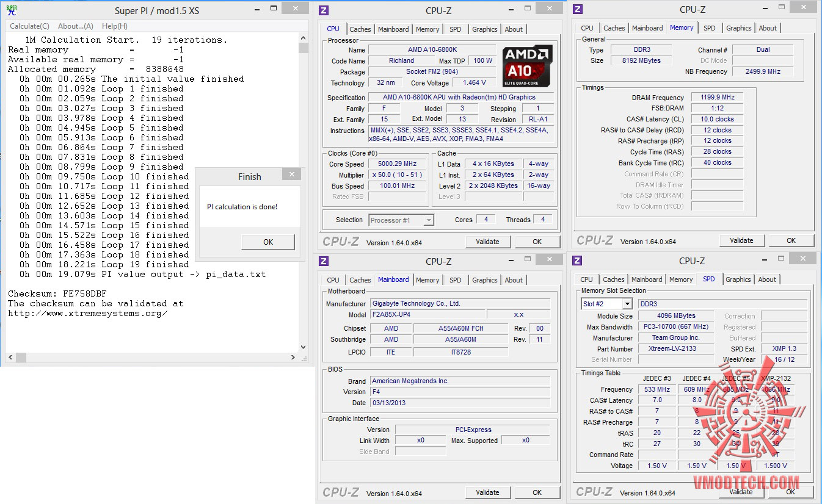
Task: Open the Help(H) menu in Super PI
Action: (115, 26)
